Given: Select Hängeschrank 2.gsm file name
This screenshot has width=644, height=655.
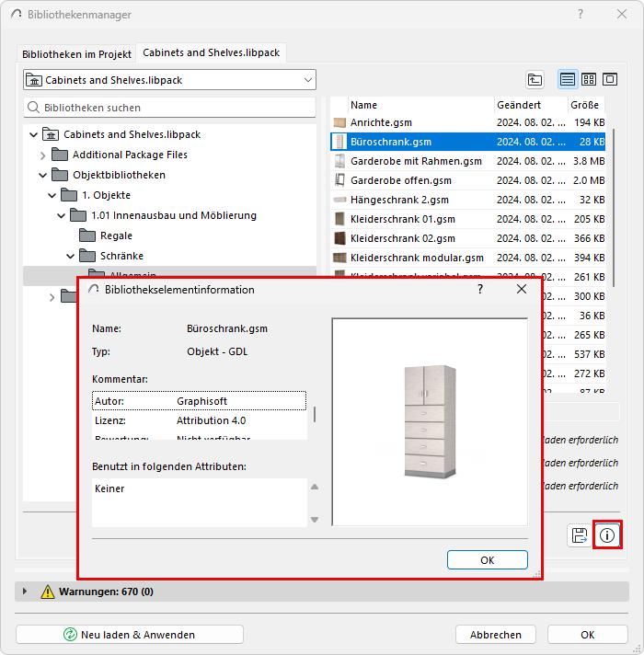Looking at the screenshot, I should coord(399,200).
